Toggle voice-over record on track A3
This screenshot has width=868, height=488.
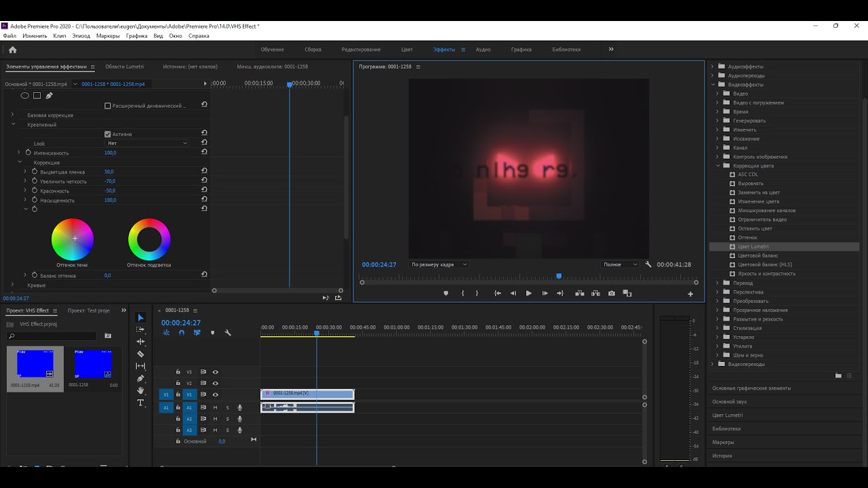coord(239,430)
